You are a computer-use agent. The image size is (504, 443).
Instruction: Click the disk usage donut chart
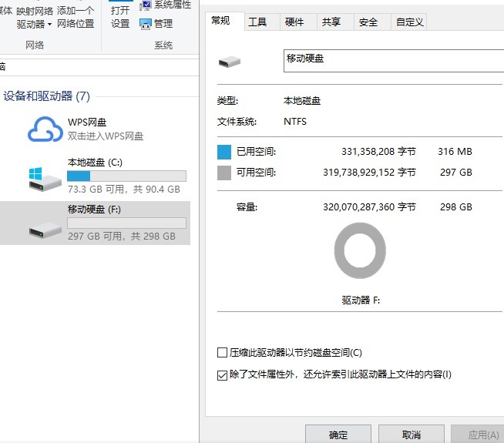[360, 250]
